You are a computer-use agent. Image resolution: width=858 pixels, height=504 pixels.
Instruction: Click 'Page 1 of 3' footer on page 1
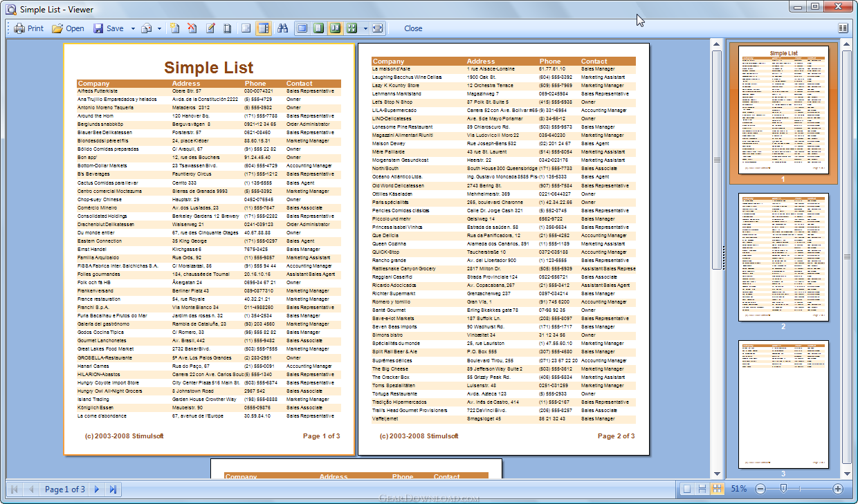tap(321, 436)
